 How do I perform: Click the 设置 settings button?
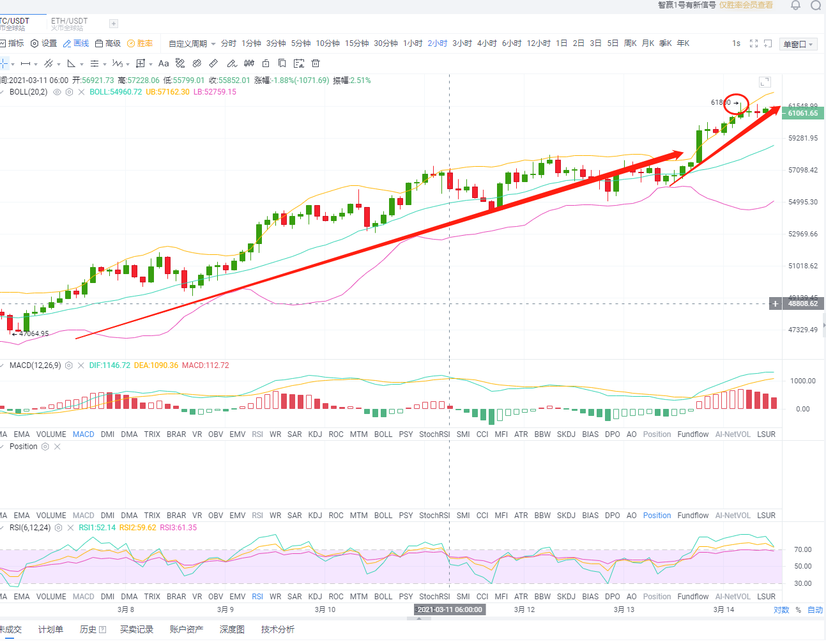click(x=44, y=43)
